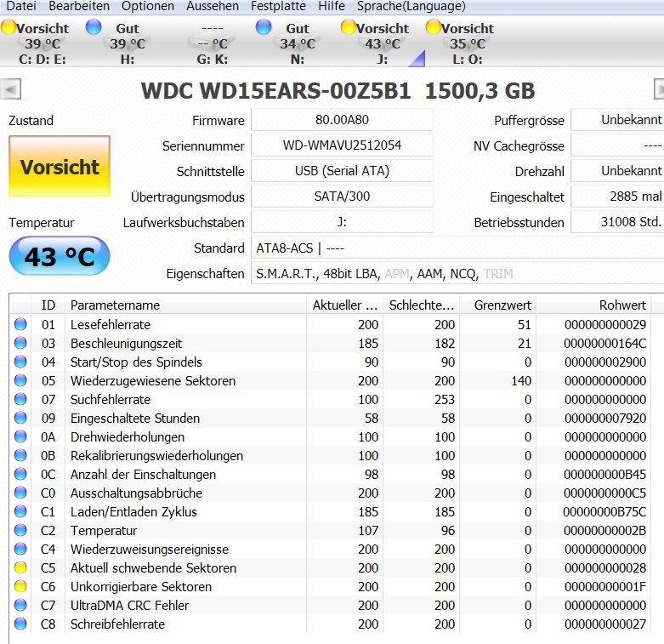The width and height of the screenshot is (664, 644).
Task: Click blue status orb of H: disk
Action: click(x=94, y=26)
